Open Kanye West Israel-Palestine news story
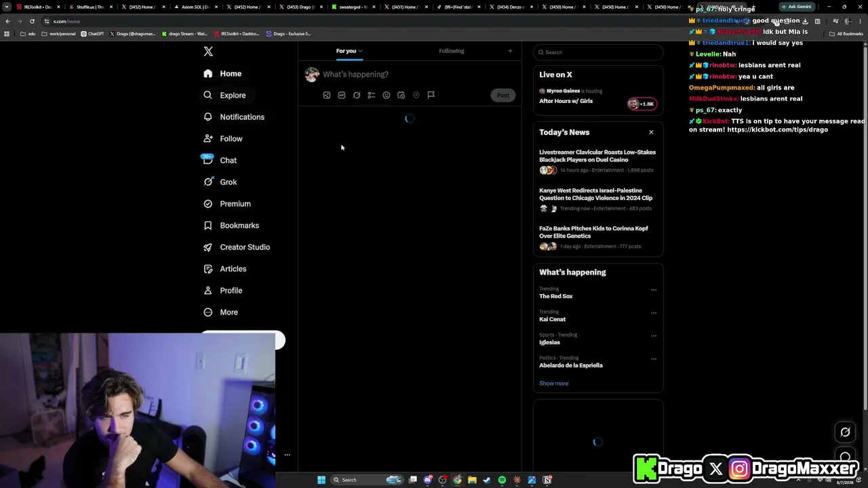Viewport: 868px width, 488px height. [597, 199]
